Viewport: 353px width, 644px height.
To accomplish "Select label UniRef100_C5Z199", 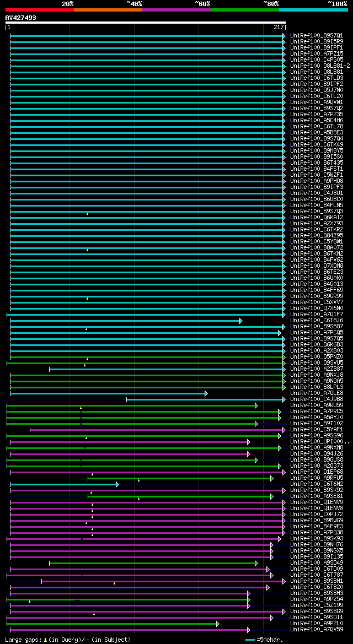I will tap(317, 605).
